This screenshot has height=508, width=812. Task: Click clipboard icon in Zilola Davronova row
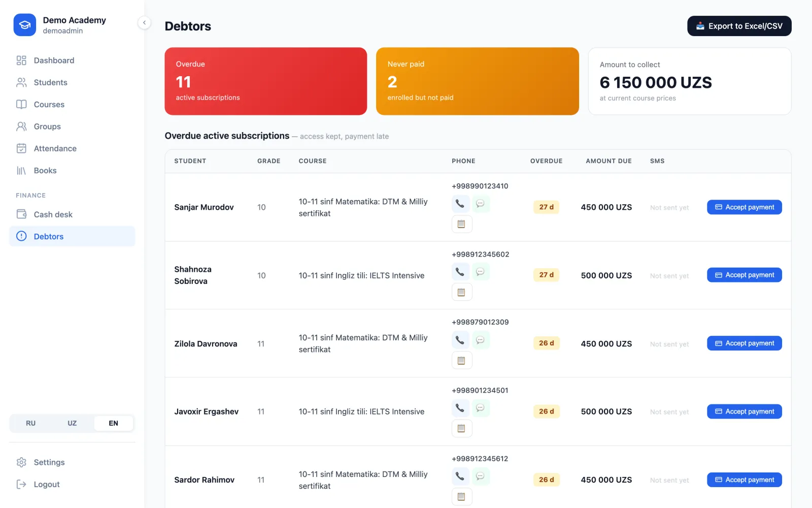[x=462, y=360]
